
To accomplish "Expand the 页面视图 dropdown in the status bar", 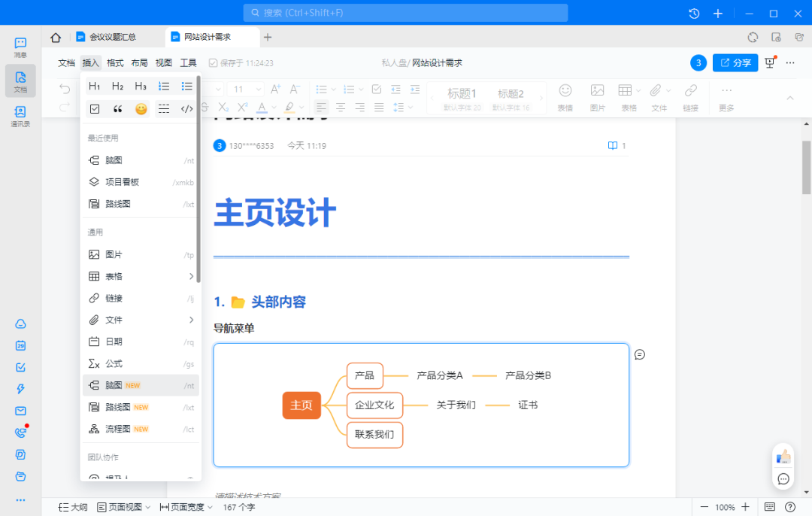I will point(123,507).
